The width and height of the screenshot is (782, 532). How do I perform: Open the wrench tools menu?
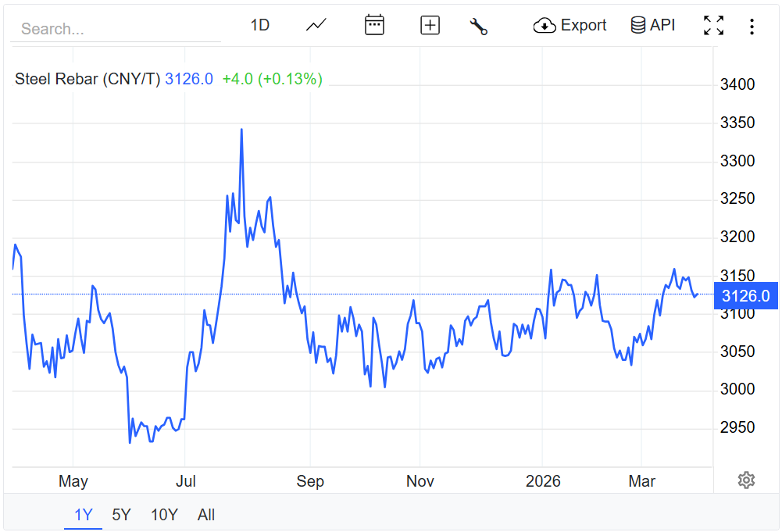(478, 26)
